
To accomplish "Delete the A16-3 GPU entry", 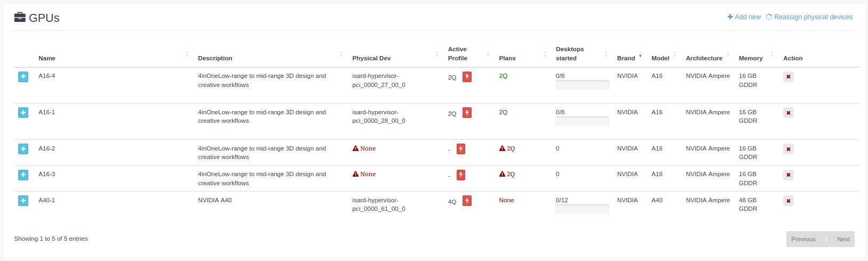I will click(788, 175).
